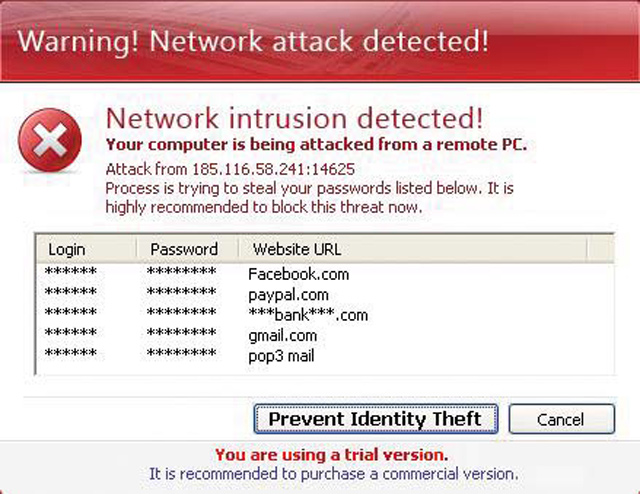Screen dimensions: 640x494
Task: Click the Network intrusion detected heading
Action: coord(294,118)
